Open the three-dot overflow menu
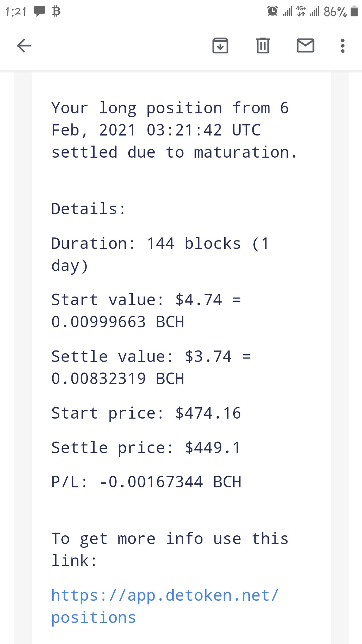The height and width of the screenshot is (644, 362). (x=343, y=46)
